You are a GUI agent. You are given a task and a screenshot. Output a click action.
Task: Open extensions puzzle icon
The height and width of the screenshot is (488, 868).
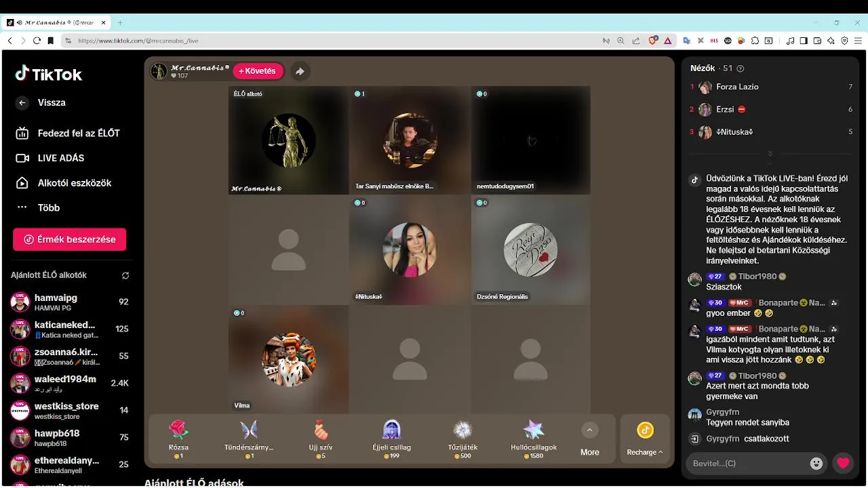click(x=755, y=41)
